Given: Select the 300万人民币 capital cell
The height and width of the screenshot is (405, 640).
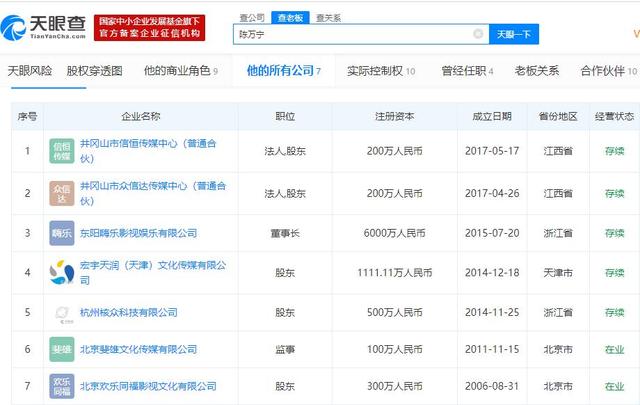Looking at the screenshot, I should 395,386.
